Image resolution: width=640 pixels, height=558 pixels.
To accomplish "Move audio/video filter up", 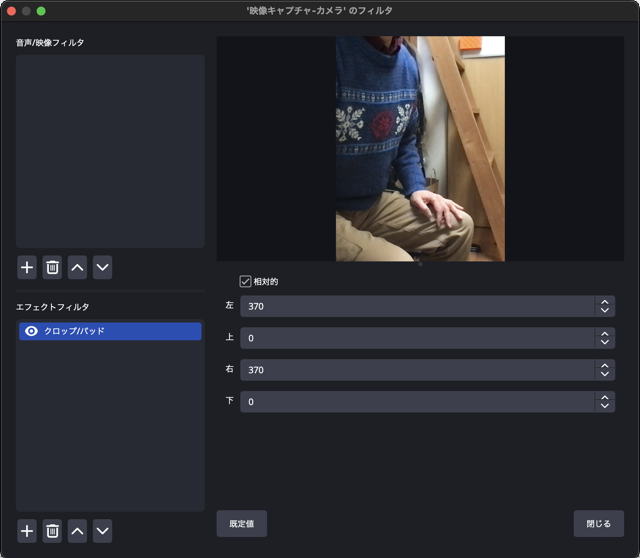I will coord(77,267).
